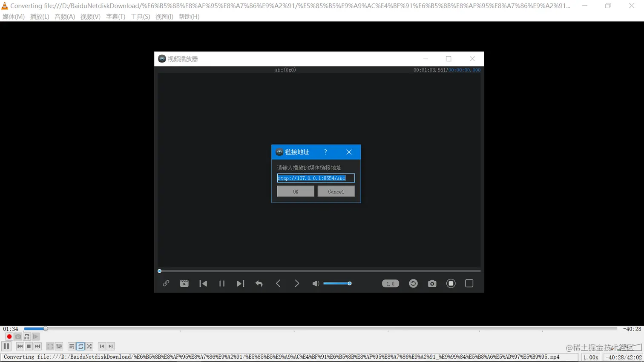Open the 工具(S) menu
Screen dimensions: 644x362
[x=140, y=17]
